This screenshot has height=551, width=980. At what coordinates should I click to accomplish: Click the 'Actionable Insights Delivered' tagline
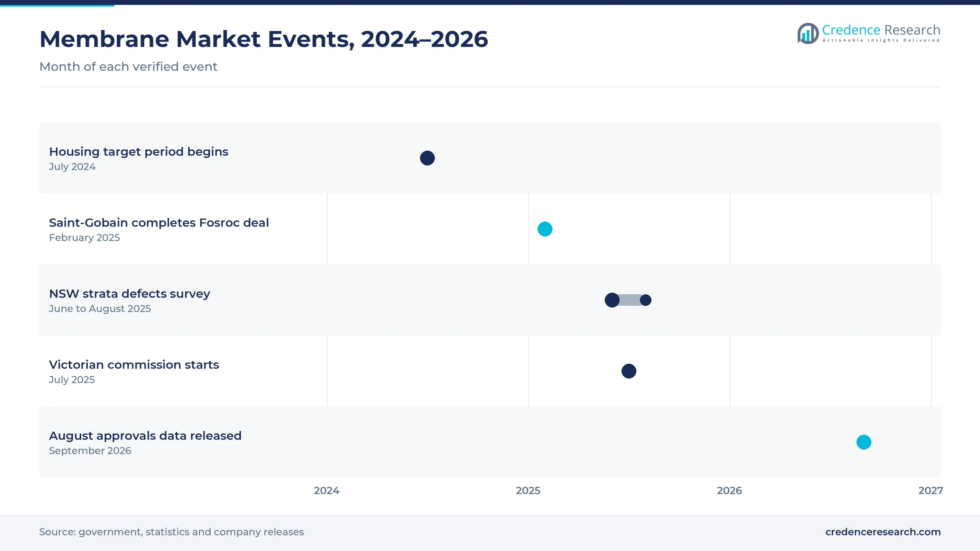881,40
